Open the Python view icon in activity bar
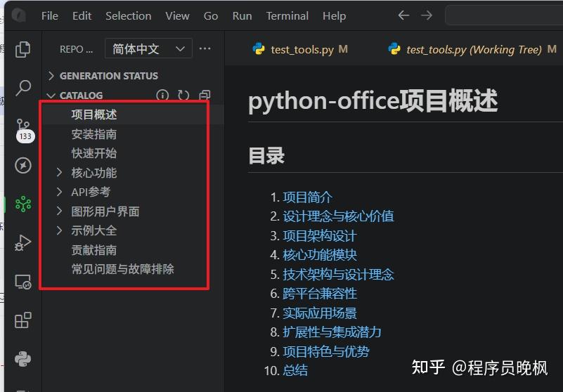The width and height of the screenshot is (563, 392). click(x=23, y=359)
